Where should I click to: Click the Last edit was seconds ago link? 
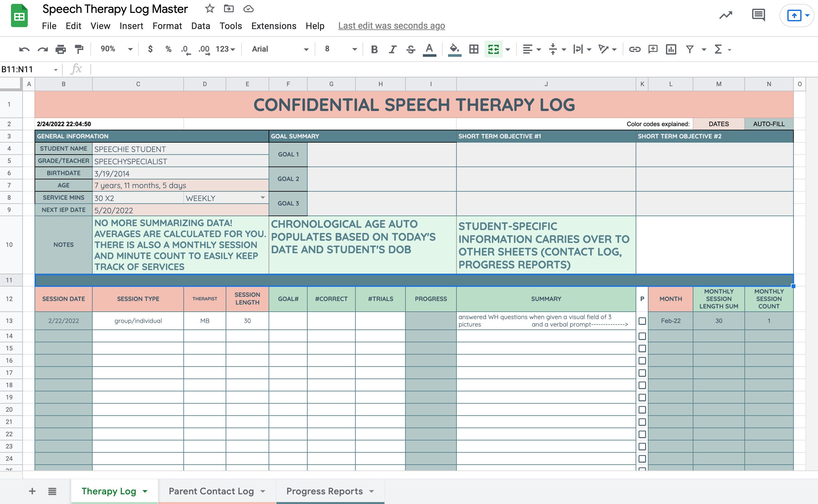coord(391,26)
